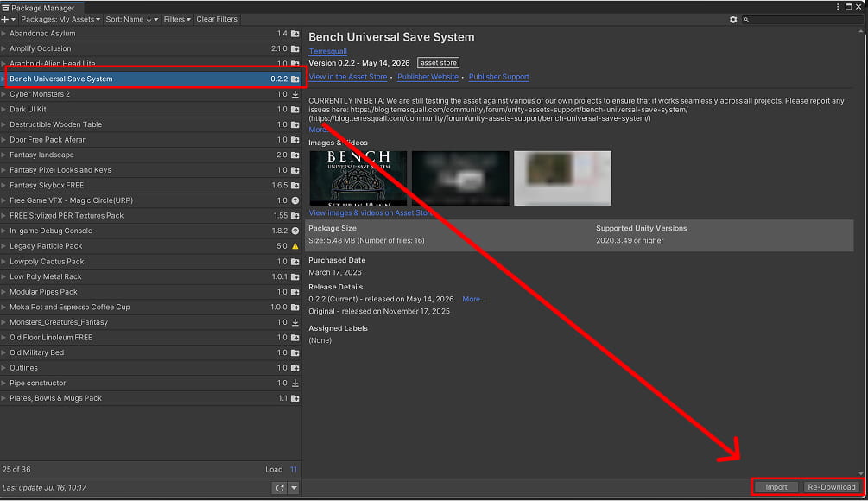
Task: Click import icon for Lowpoly Cactus Pack
Action: click(295, 261)
